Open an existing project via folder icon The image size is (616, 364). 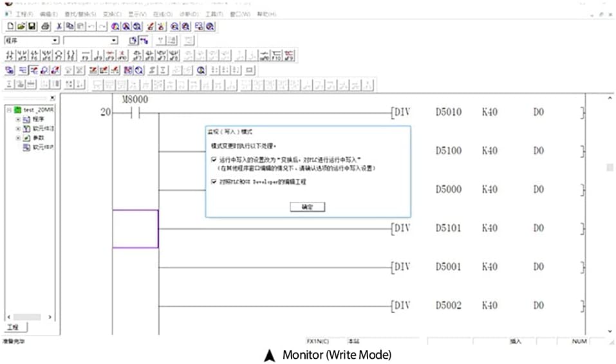coord(21,26)
